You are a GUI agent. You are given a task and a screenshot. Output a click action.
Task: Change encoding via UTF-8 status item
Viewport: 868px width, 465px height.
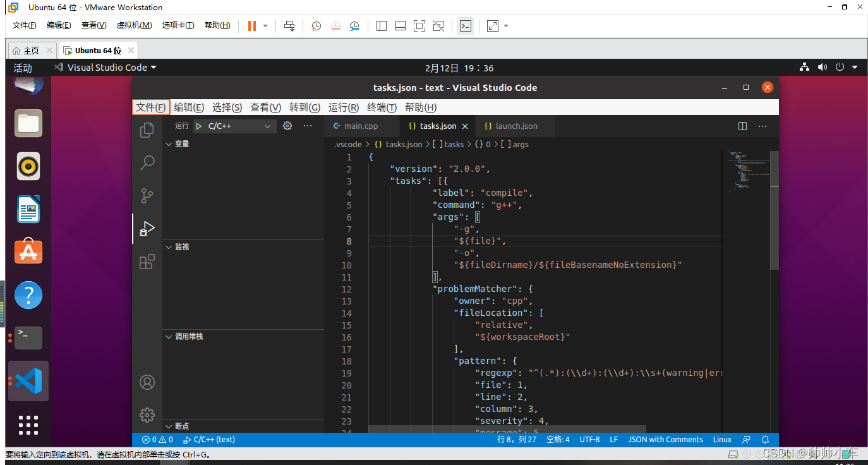pos(589,440)
